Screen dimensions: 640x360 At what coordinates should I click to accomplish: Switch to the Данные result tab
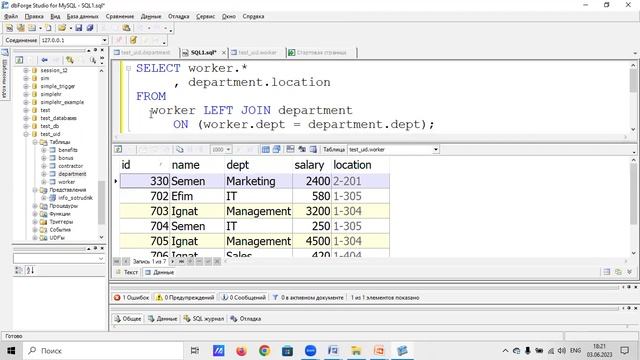click(x=160, y=272)
